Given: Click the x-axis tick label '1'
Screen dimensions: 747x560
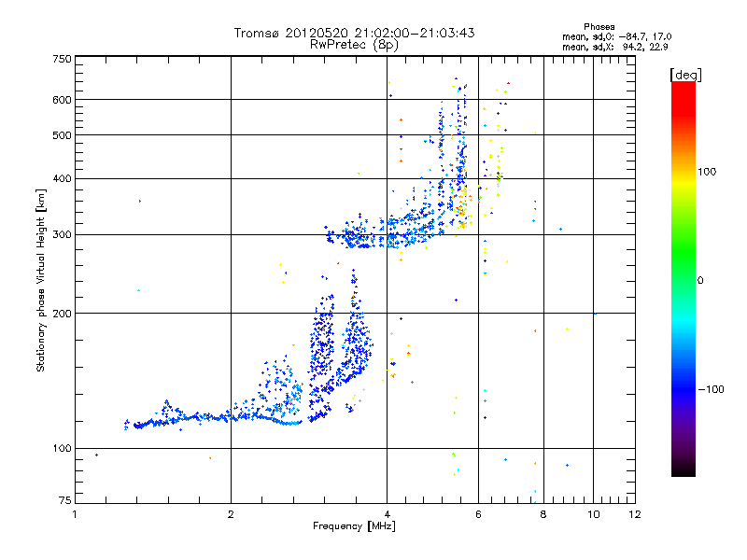Looking at the screenshot, I should click(75, 514).
